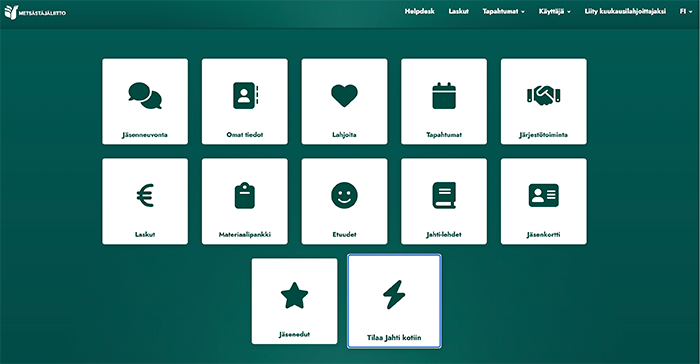Open the Jäsenneuvonta speech bubbles tile

pos(145,101)
